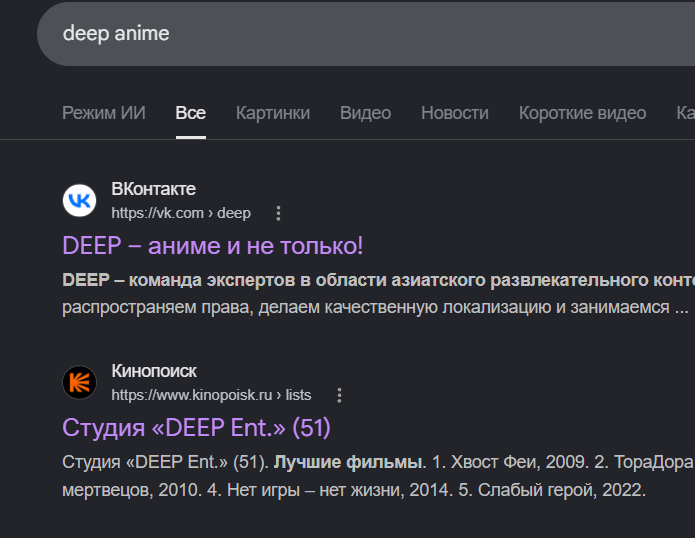Open the "DEEP – аниме и не только!" result

pos(213,246)
